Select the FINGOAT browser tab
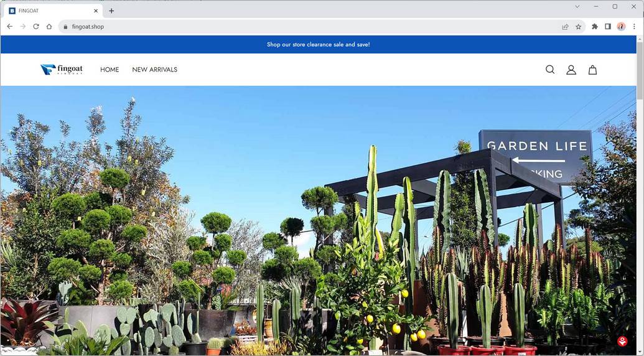 (52, 11)
